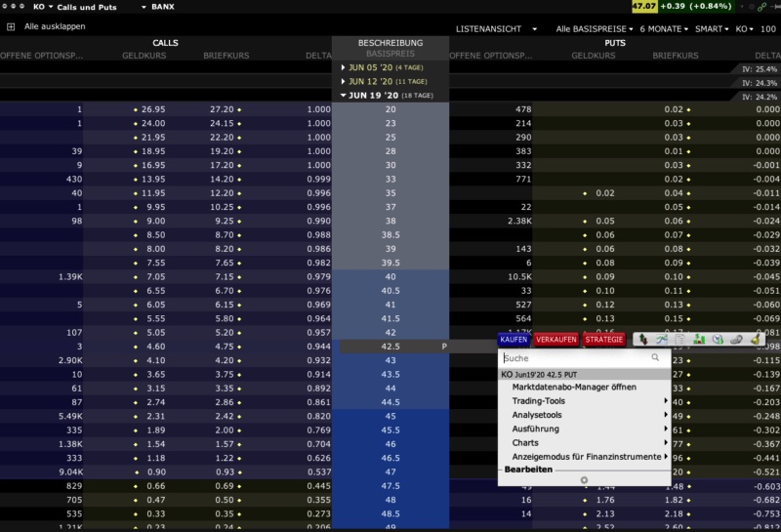Select Marktdatenabo-Manager öffnen menu entry
Screen dimensions: 781x532
click(574, 388)
